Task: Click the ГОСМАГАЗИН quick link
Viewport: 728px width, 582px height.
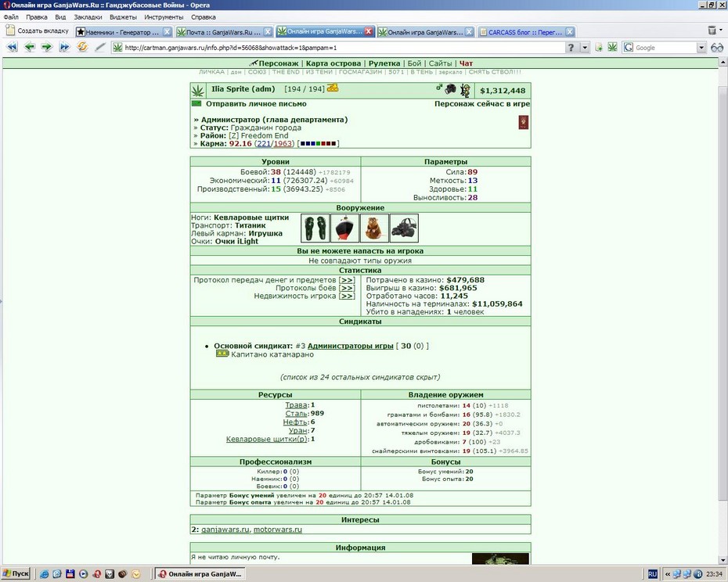Action: [360, 72]
